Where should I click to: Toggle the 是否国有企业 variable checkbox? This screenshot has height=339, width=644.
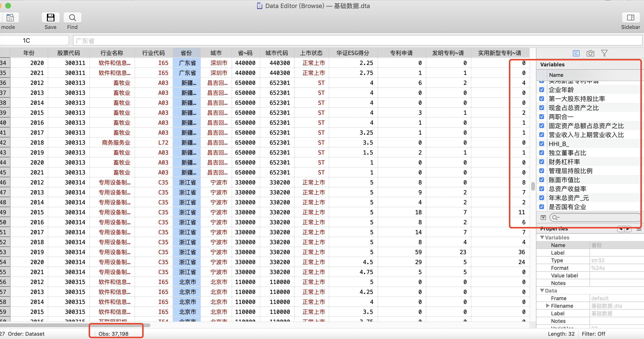click(541, 207)
